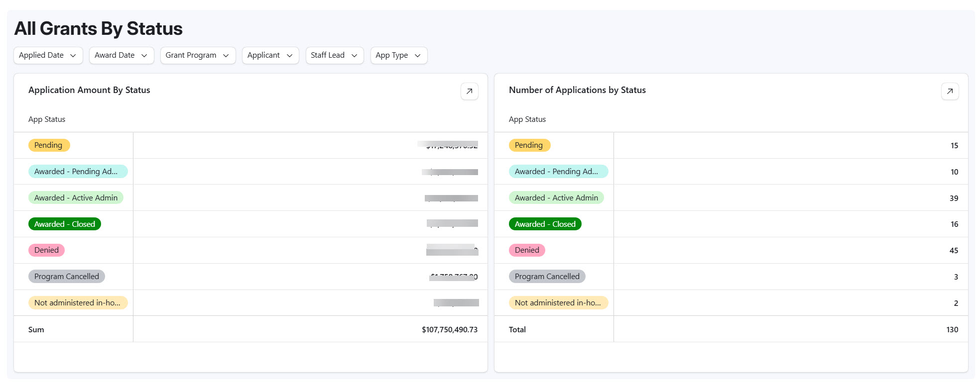Open the App Type filter dropdown
980x387 pixels.
click(399, 55)
